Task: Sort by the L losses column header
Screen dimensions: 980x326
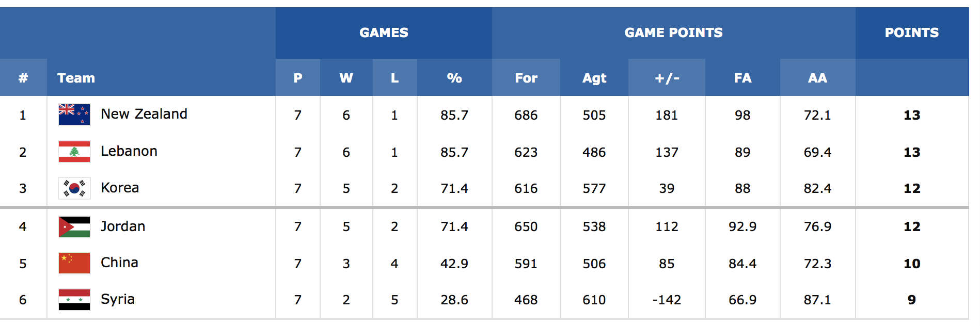Action: click(394, 78)
